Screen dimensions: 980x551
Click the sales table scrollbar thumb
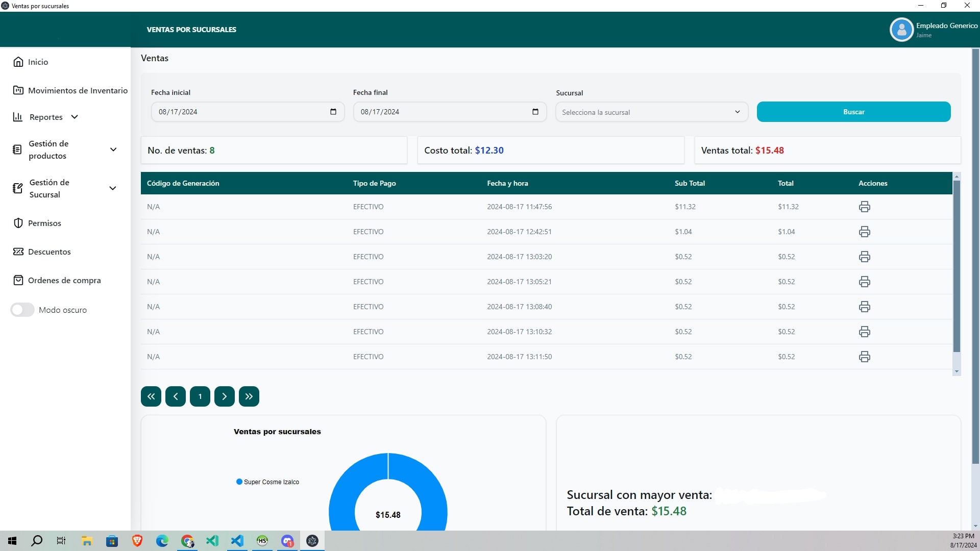point(957,265)
